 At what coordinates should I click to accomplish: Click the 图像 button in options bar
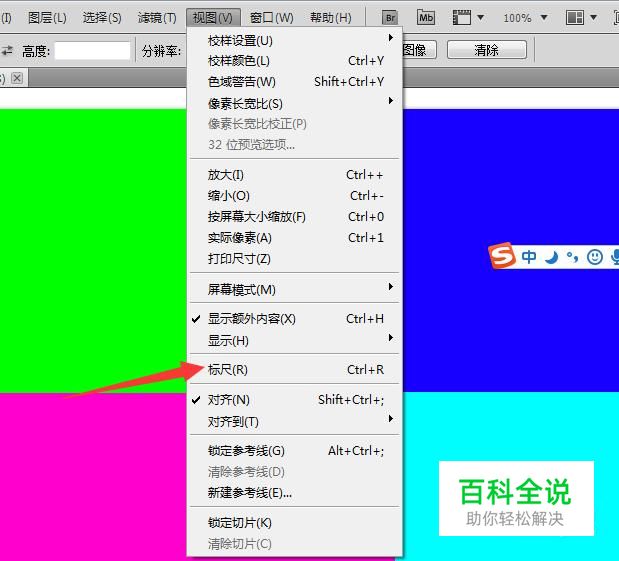pos(418,50)
